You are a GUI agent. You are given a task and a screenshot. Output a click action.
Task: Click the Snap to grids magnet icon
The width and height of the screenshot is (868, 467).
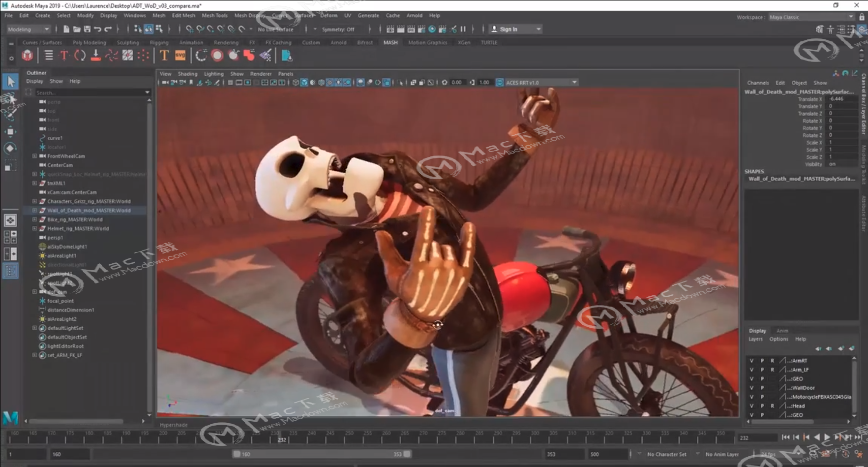pyautogui.click(x=190, y=29)
